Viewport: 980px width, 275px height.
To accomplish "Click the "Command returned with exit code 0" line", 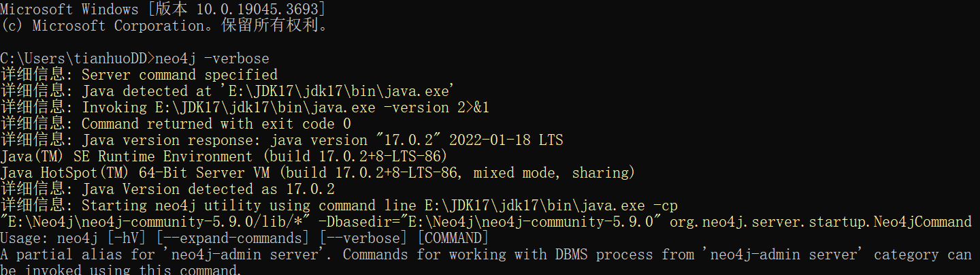I will pos(216,124).
